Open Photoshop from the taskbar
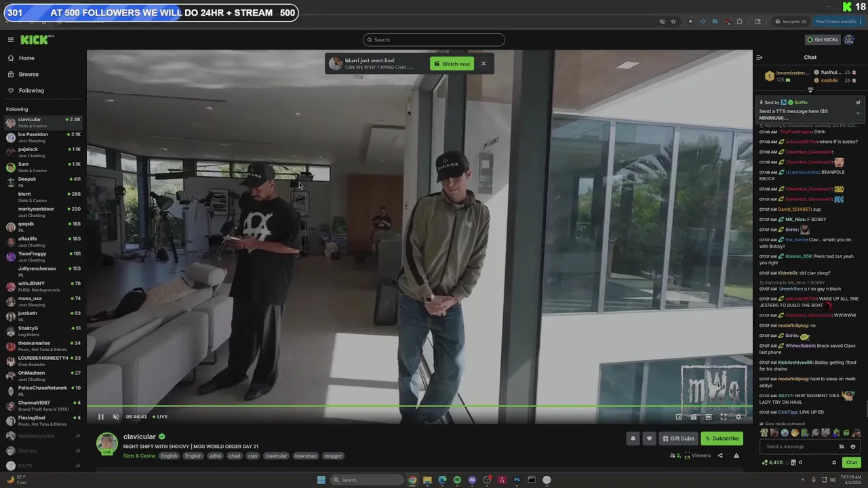This screenshot has width=868, height=488. tap(517, 480)
